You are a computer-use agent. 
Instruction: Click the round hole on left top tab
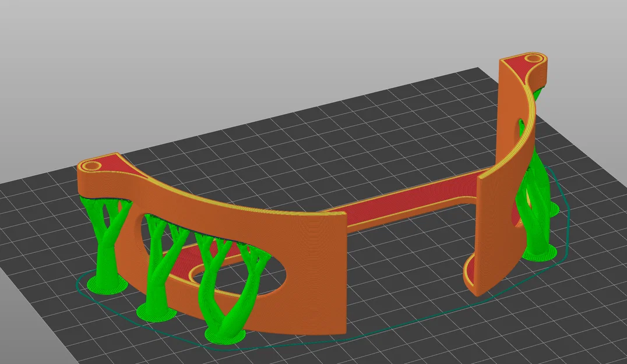click(x=91, y=165)
